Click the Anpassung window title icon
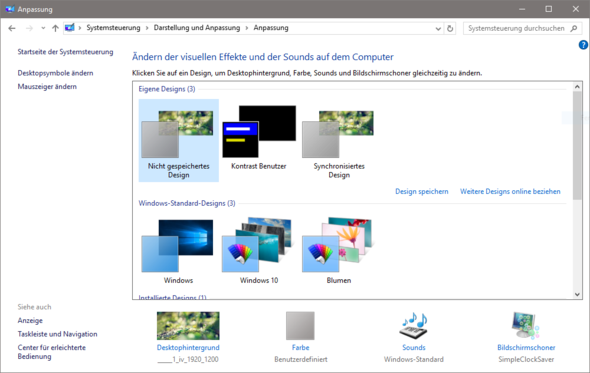The width and height of the screenshot is (590, 373). pos(9,9)
